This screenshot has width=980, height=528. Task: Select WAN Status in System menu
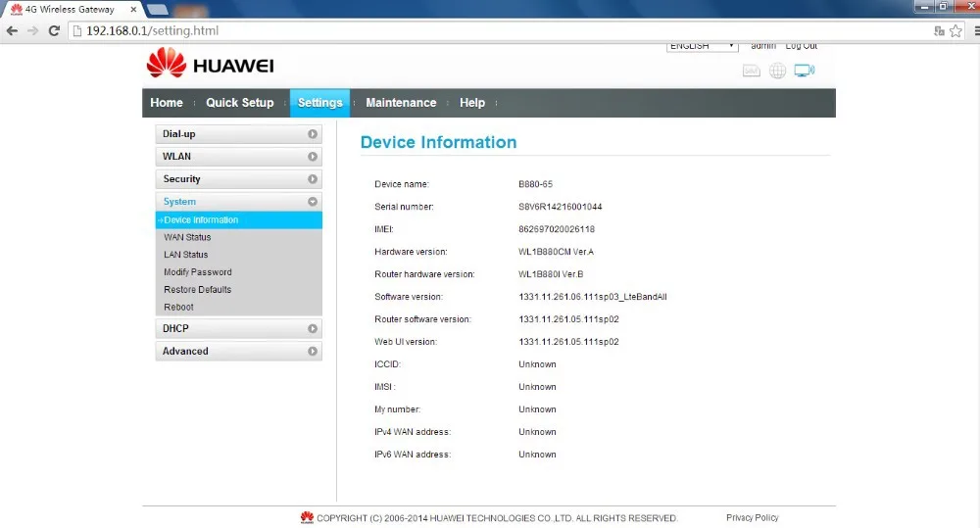point(187,237)
